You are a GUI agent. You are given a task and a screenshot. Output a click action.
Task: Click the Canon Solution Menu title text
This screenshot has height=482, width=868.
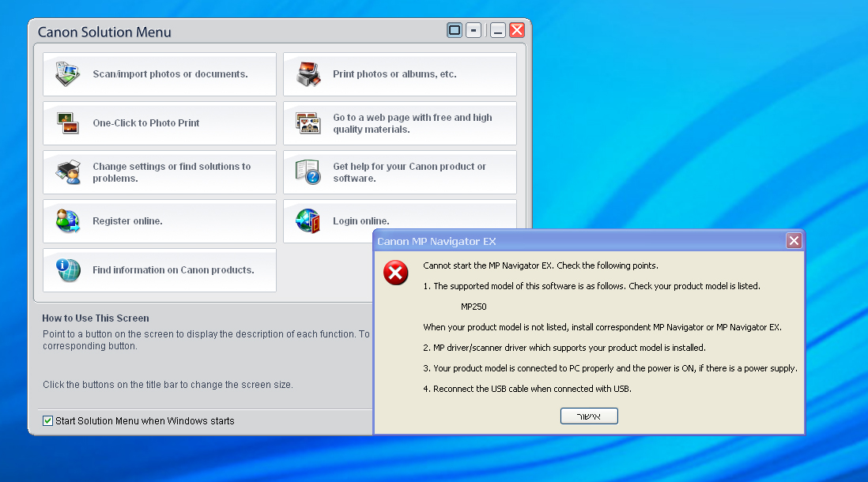[104, 32]
